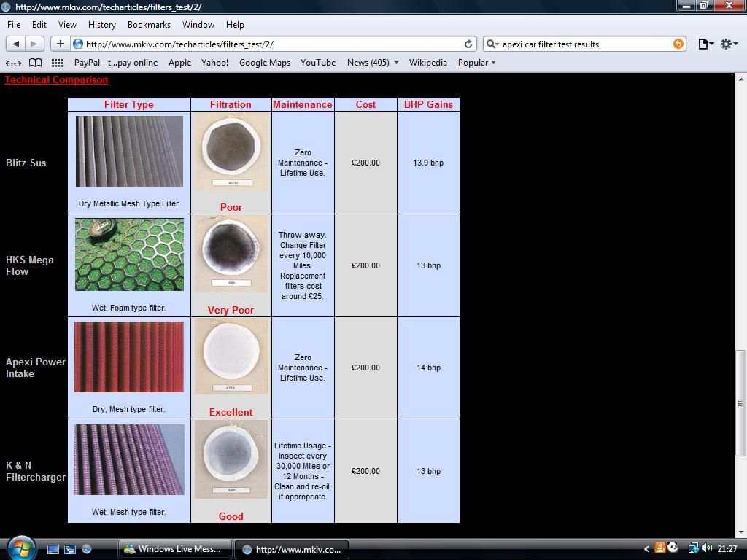
Task: Open the Help menu
Action: pyautogui.click(x=235, y=25)
